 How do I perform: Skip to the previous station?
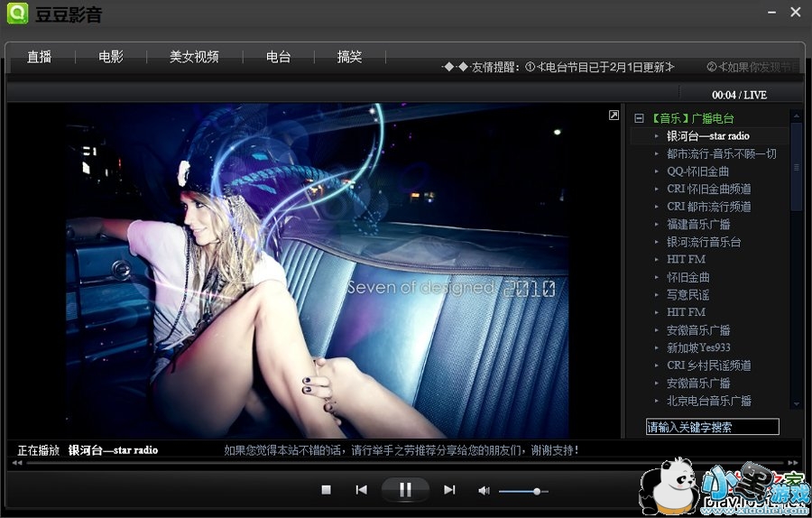point(361,490)
